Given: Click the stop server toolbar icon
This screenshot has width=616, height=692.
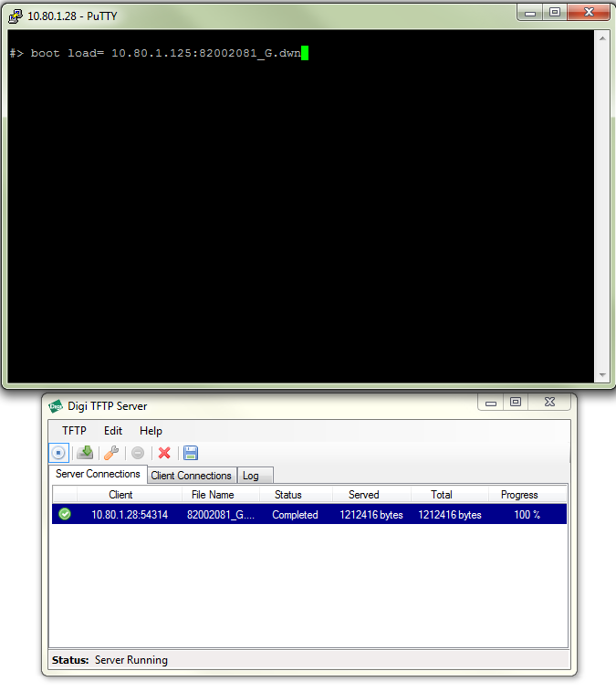Looking at the screenshot, I should [x=58, y=453].
